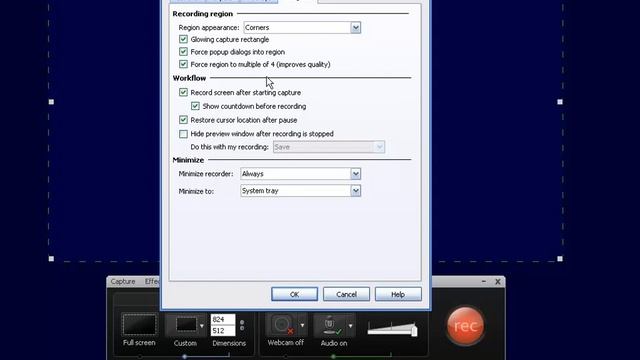Click the Workflow section heading
The image size is (640, 360).
pos(189,78)
